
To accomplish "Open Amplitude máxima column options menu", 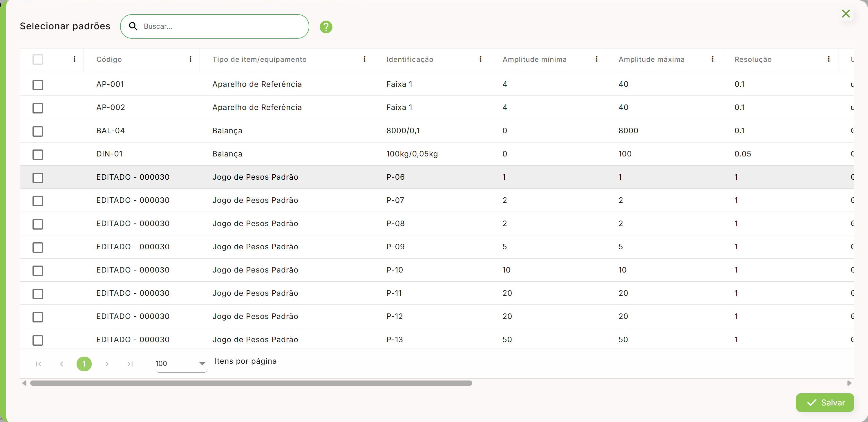I will click(713, 59).
